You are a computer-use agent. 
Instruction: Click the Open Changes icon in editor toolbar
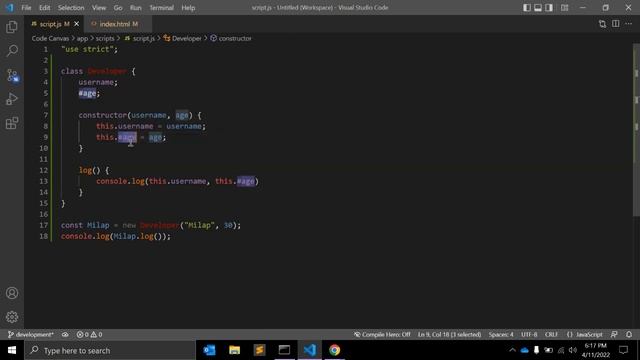(x=602, y=24)
